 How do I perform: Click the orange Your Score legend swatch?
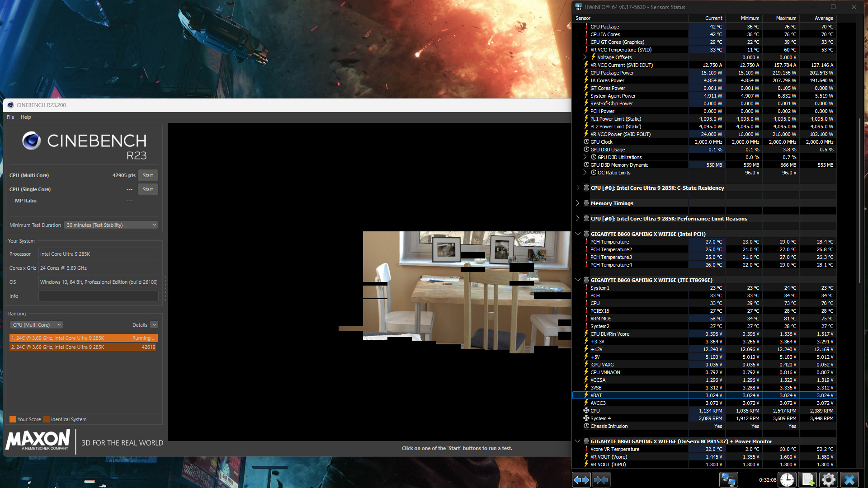(x=13, y=419)
